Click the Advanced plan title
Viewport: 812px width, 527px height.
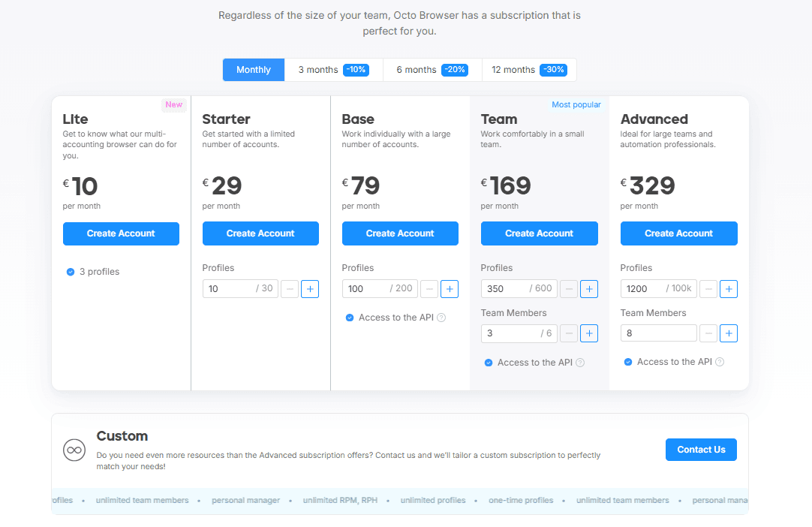point(654,119)
